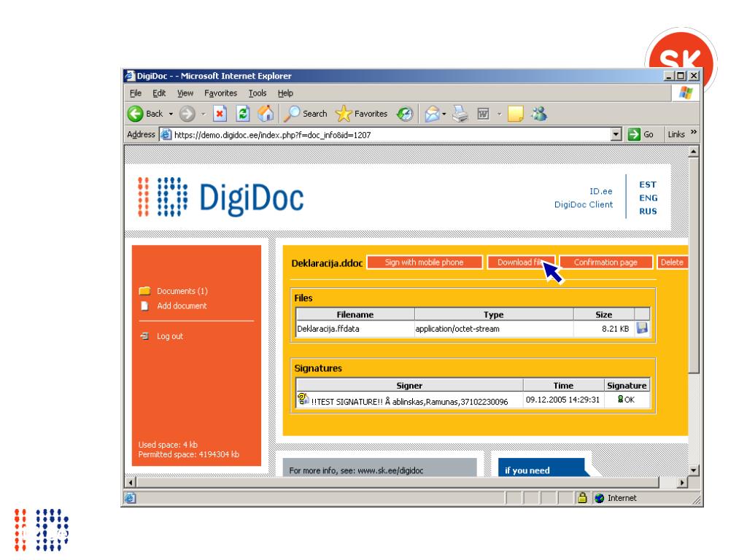Screen dimensions: 747x560
Task: Switch language to ENG
Action: point(649,198)
